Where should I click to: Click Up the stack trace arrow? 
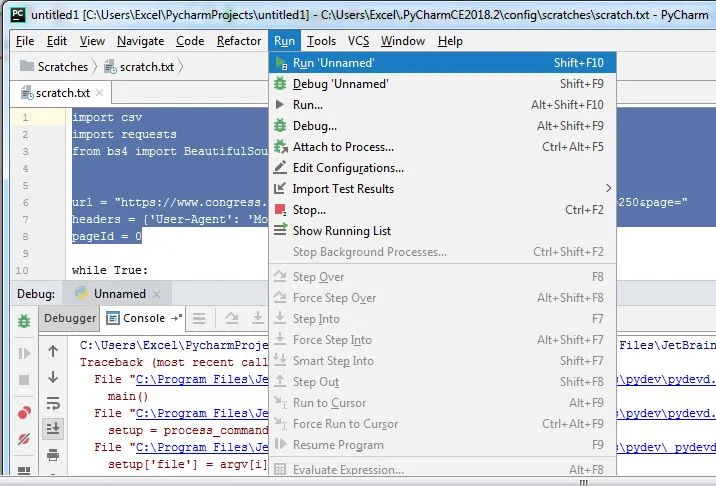click(53, 351)
